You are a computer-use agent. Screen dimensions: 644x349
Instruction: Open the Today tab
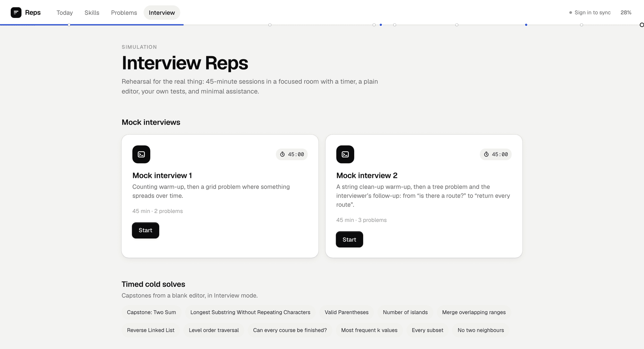(65, 13)
